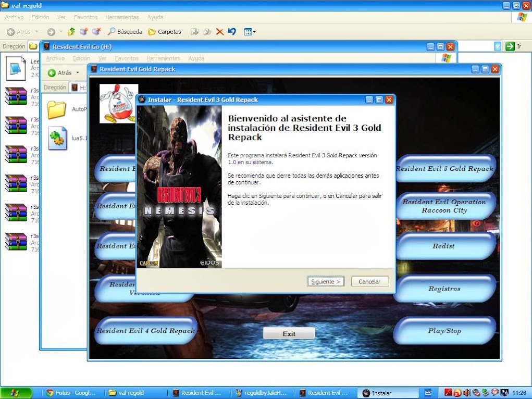Open Archivo menu in Resident Evil Go window
The height and width of the screenshot is (399, 532).
click(x=55, y=58)
